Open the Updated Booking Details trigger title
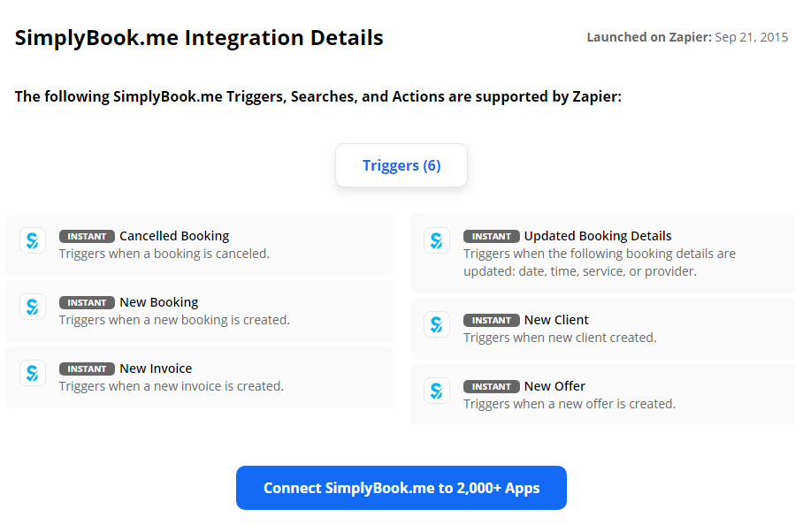This screenshot has width=795, height=532. point(598,236)
